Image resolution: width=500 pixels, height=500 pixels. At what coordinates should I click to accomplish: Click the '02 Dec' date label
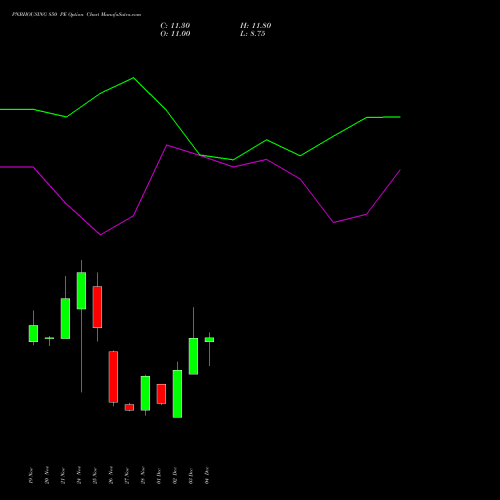175,476
